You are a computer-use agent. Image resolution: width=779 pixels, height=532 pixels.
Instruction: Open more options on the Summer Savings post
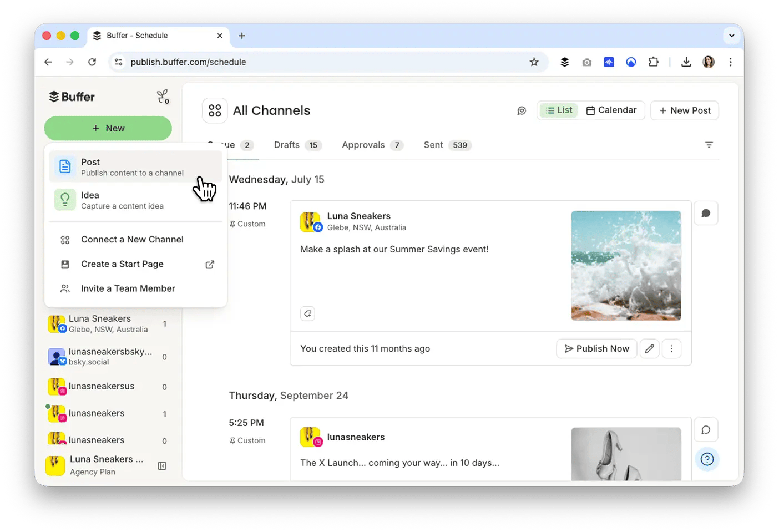coord(672,348)
